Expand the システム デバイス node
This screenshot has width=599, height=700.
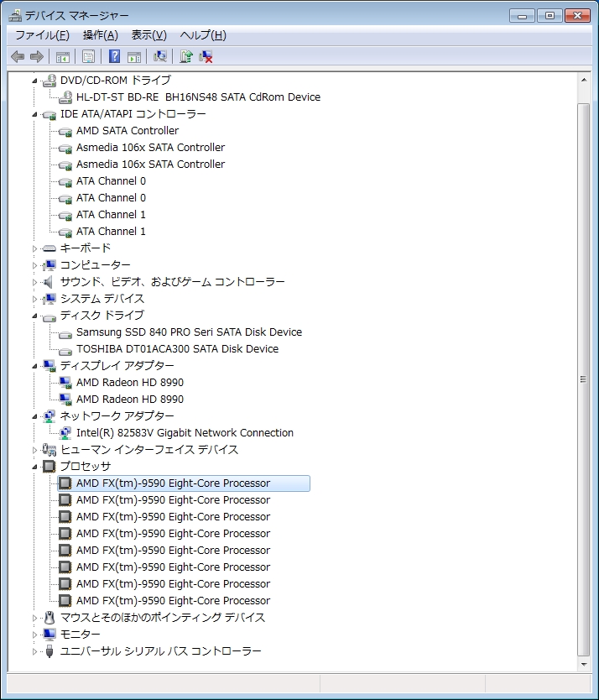(34, 299)
